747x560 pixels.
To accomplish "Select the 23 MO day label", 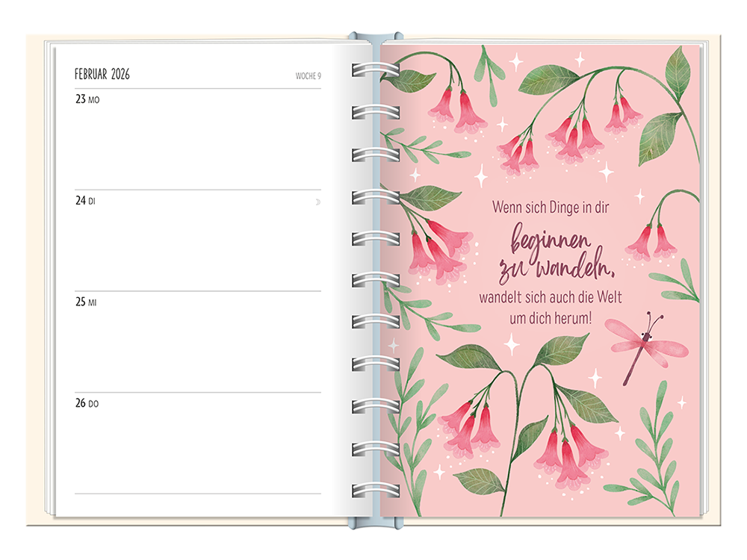I will coord(87,99).
